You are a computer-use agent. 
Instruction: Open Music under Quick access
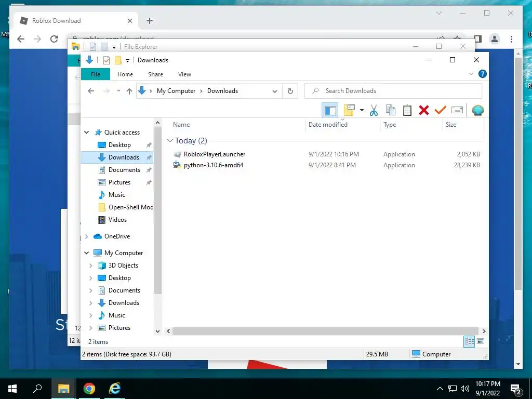(x=117, y=195)
